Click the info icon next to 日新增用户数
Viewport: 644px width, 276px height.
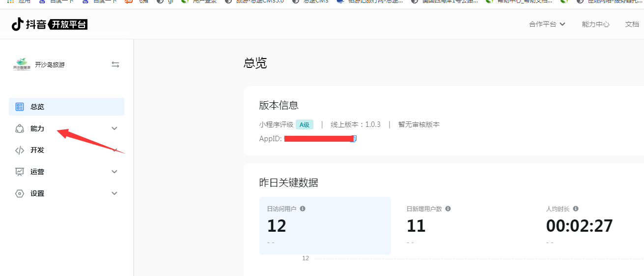click(x=448, y=209)
